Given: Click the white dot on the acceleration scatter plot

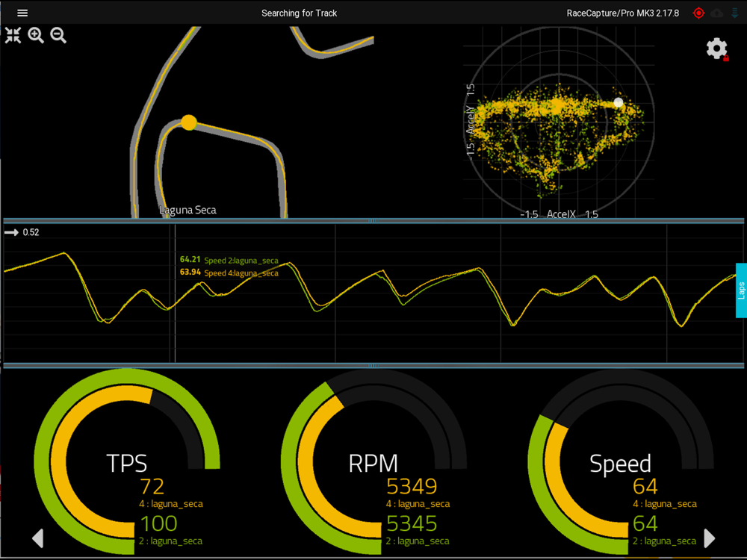Looking at the screenshot, I should pyautogui.click(x=619, y=102).
